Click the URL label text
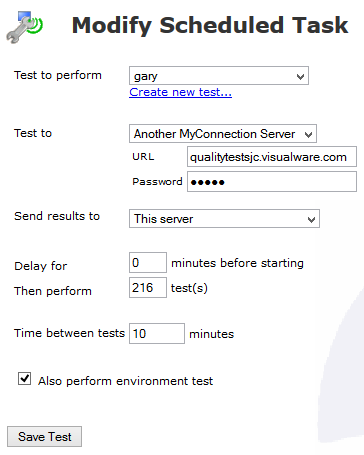 click(143, 157)
